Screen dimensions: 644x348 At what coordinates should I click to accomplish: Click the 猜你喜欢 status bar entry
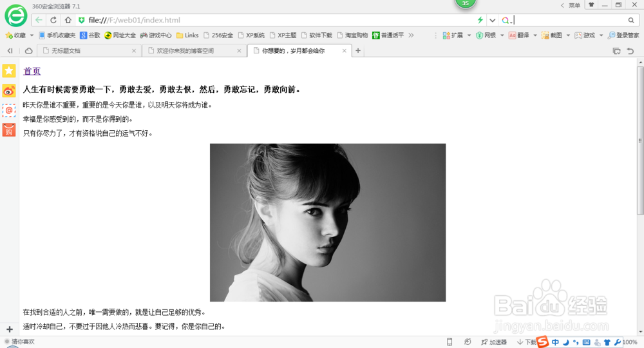pos(20,342)
